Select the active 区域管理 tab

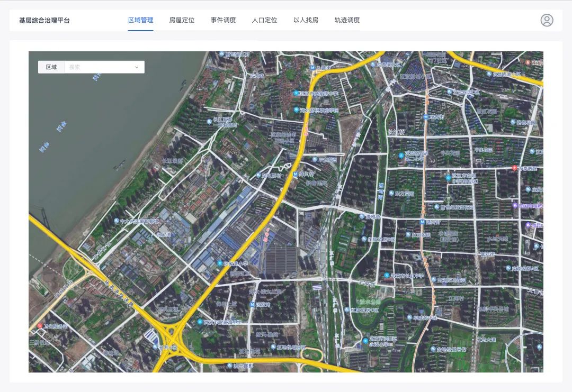[x=140, y=20]
